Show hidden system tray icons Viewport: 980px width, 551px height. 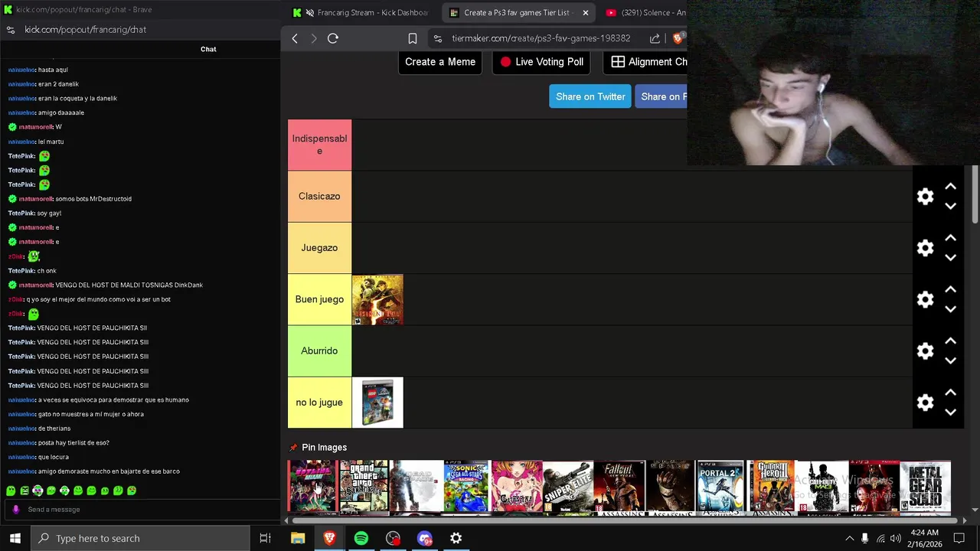(x=849, y=539)
